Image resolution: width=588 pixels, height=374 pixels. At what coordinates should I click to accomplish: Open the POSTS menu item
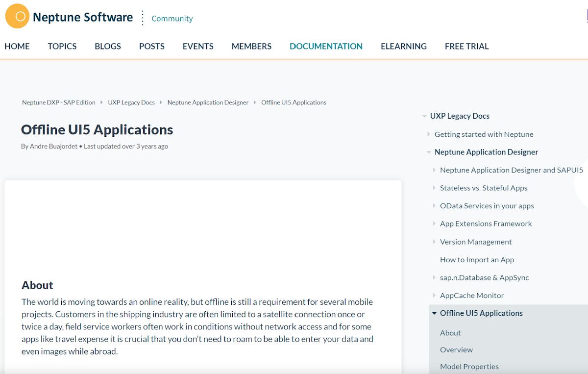click(x=152, y=46)
